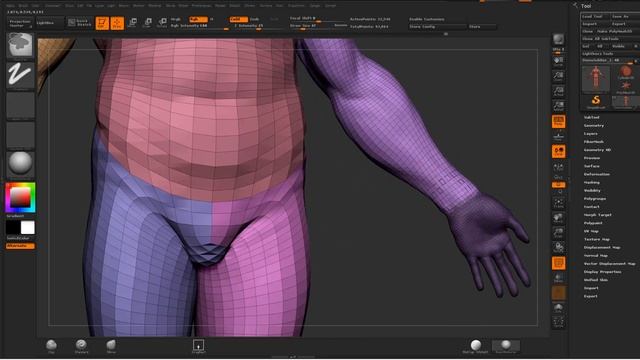This screenshot has height=360, width=640.
Task: Click the right shelf Scale view icon
Action: pyautogui.click(x=558, y=233)
